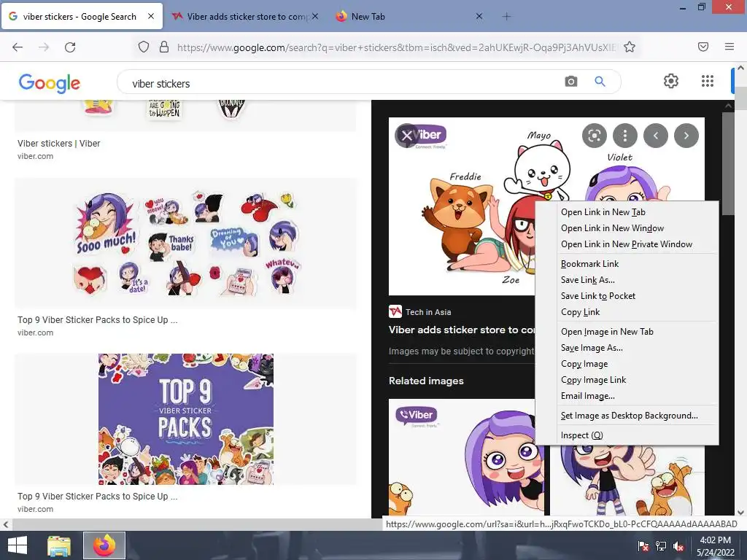Close the New Tab tab
This screenshot has width=747, height=560.
click(x=479, y=16)
